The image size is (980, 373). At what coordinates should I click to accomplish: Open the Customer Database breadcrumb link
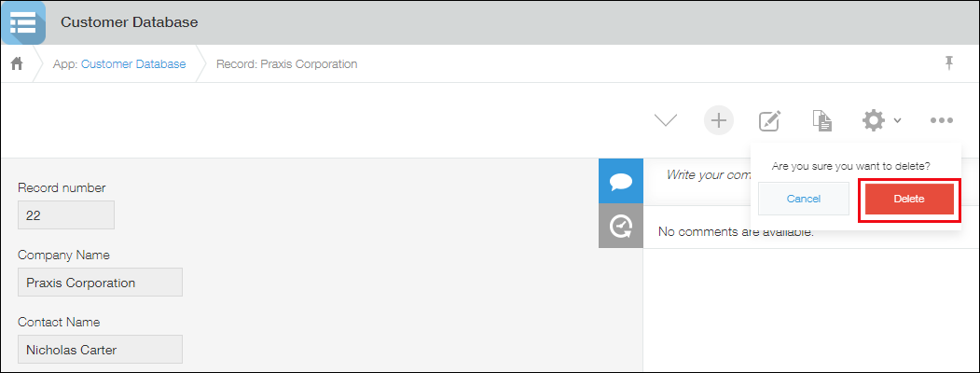(x=133, y=64)
